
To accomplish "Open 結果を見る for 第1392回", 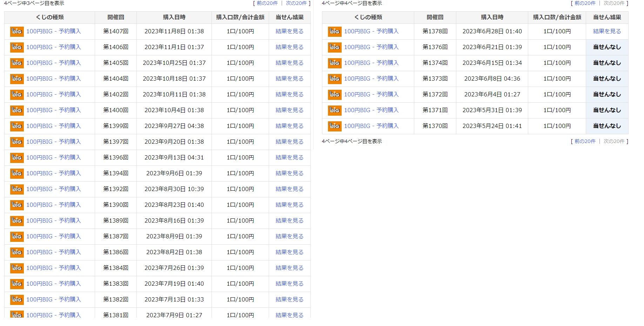I will coord(290,189).
